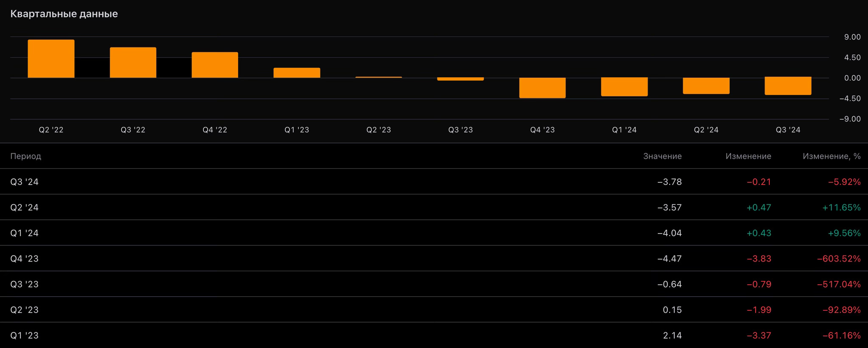Viewport: 868px width, 348px height.
Task: Click the percent change −92.89%
Action: pyautogui.click(x=842, y=310)
